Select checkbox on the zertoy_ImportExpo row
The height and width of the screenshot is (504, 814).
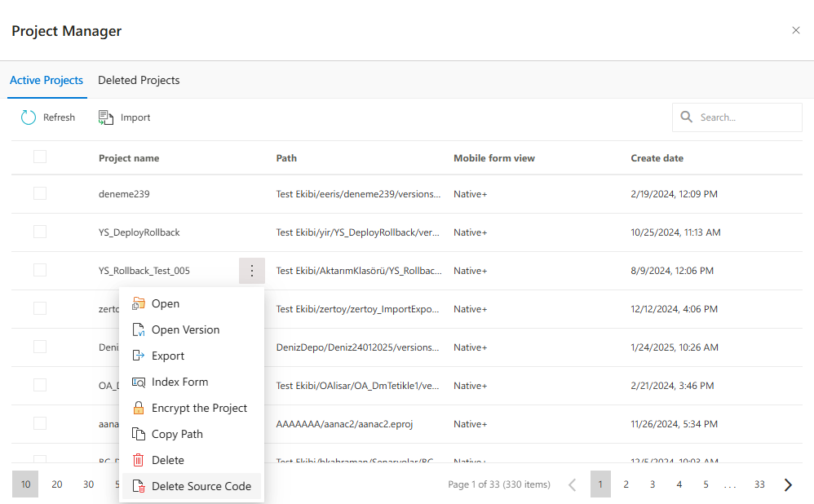point(40,308)
